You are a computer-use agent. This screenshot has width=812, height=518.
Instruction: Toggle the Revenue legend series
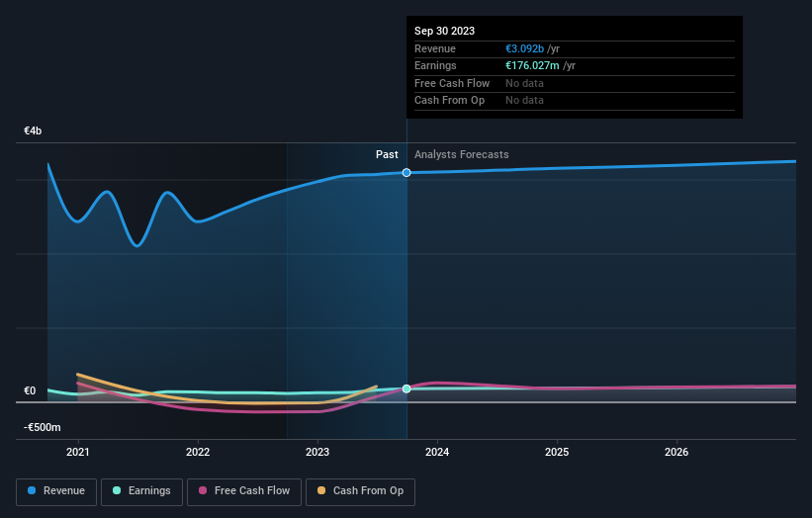pyautogui.click(x=56, y=491)
